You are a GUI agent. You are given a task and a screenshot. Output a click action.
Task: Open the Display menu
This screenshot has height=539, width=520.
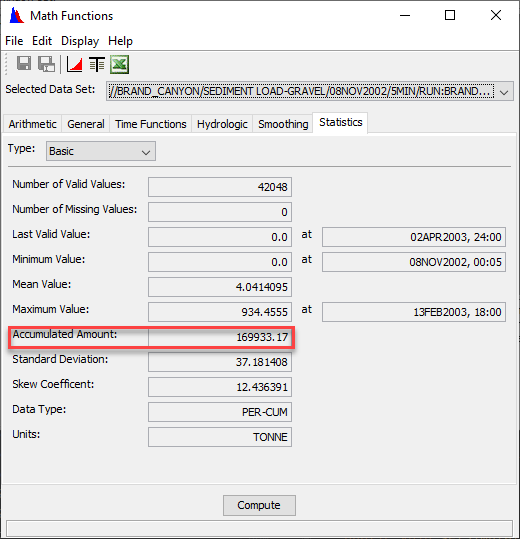(80, 41)
